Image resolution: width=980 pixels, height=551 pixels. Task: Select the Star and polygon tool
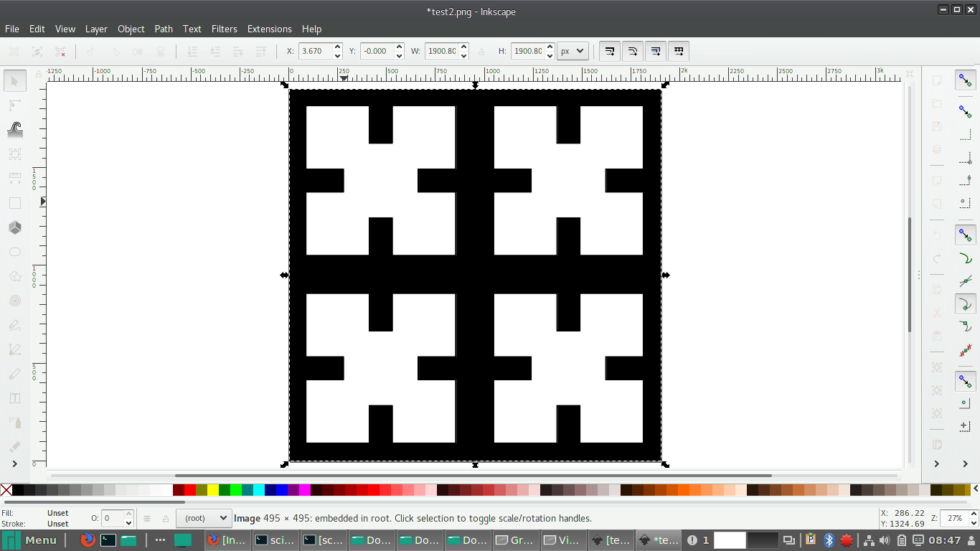[x=15, y=276]
